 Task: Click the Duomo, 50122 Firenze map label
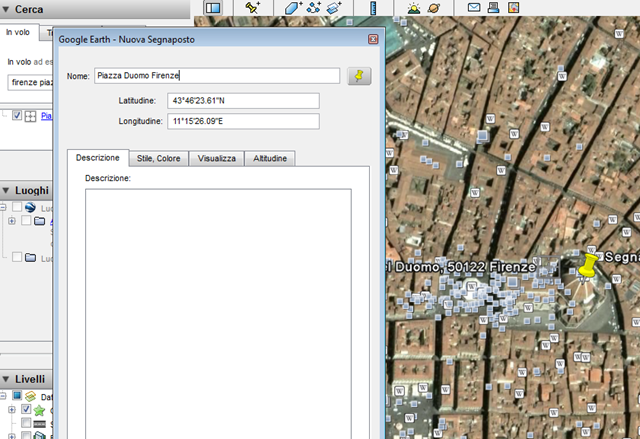(x=461, y=267)
